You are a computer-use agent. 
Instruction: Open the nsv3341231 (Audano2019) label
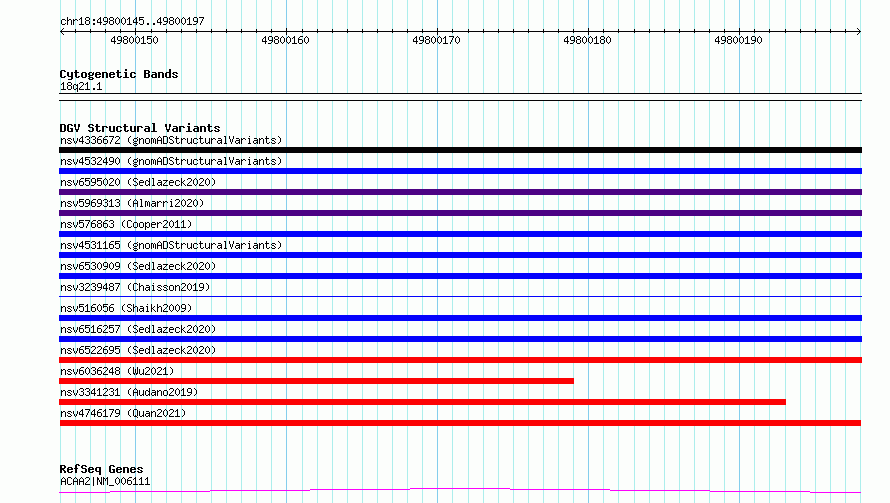tap(129, 392)
